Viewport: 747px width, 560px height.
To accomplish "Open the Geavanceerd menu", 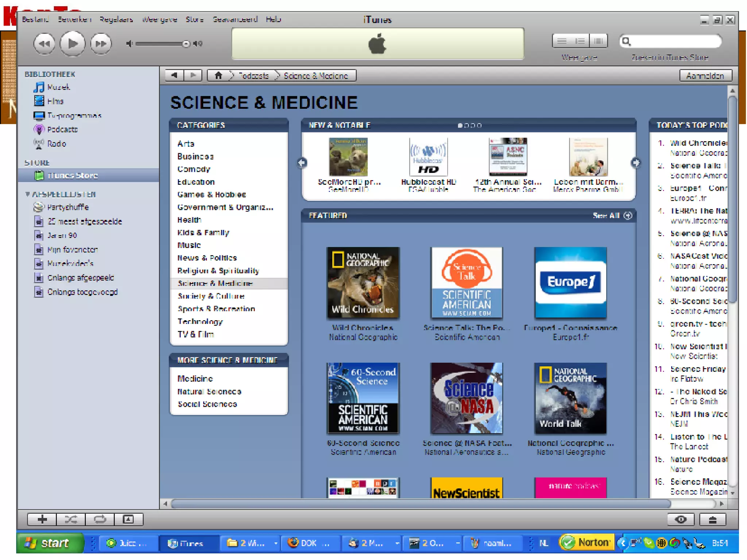I will tap(235, 19).
